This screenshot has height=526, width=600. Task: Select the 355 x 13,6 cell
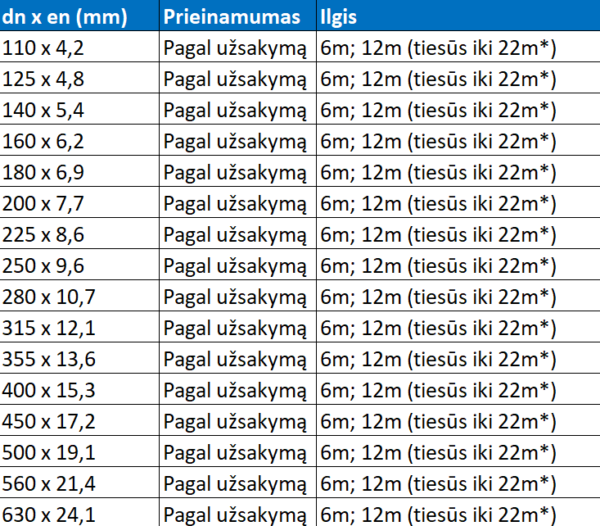[x=79, y=358]
